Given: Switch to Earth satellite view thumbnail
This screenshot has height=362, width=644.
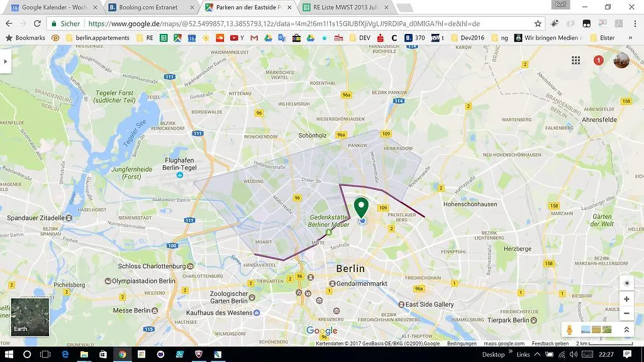Looking at the screenshot, I should 30,317.
